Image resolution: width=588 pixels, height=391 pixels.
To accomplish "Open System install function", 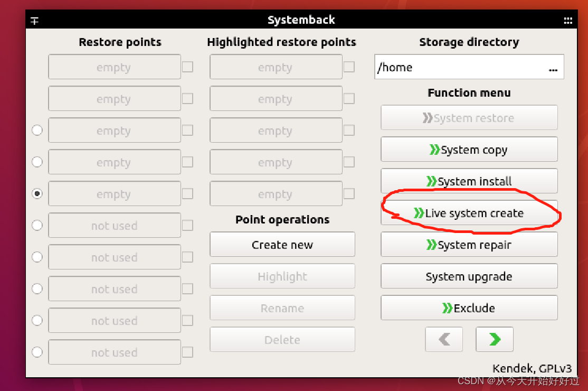I will [469, 181].
